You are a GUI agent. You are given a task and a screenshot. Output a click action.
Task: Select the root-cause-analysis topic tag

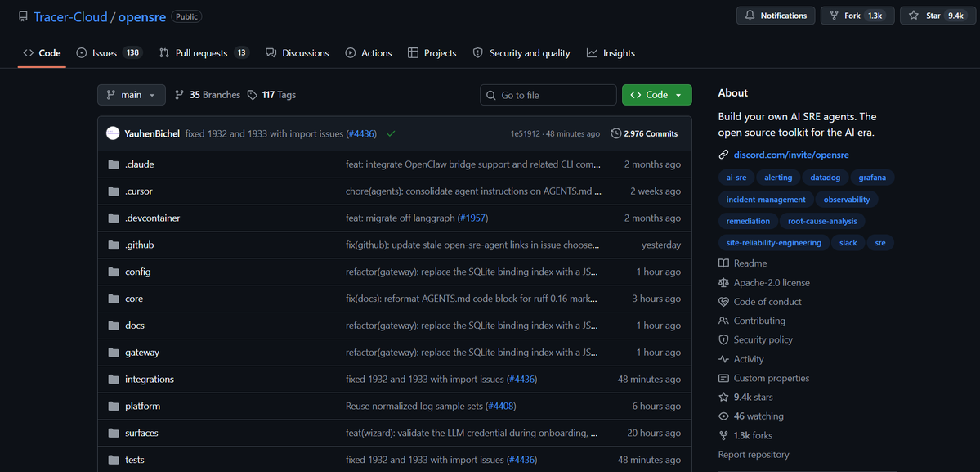[822, 221]
